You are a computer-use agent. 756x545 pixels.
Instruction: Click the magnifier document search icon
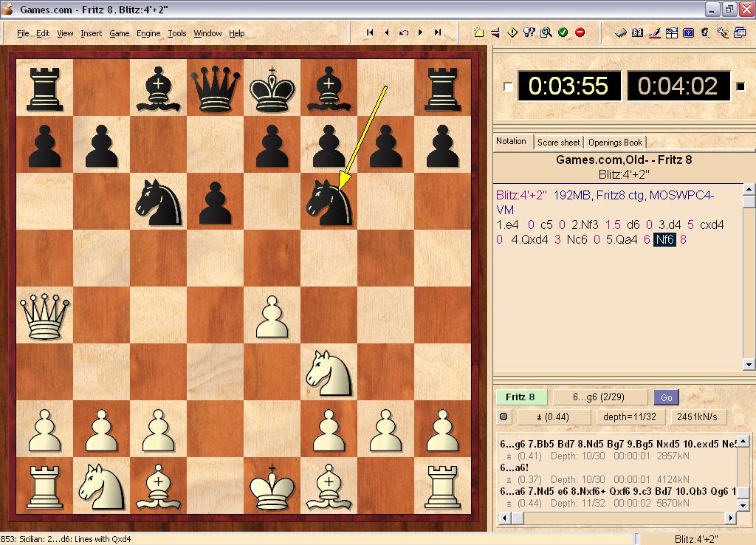tap(546, 32)
